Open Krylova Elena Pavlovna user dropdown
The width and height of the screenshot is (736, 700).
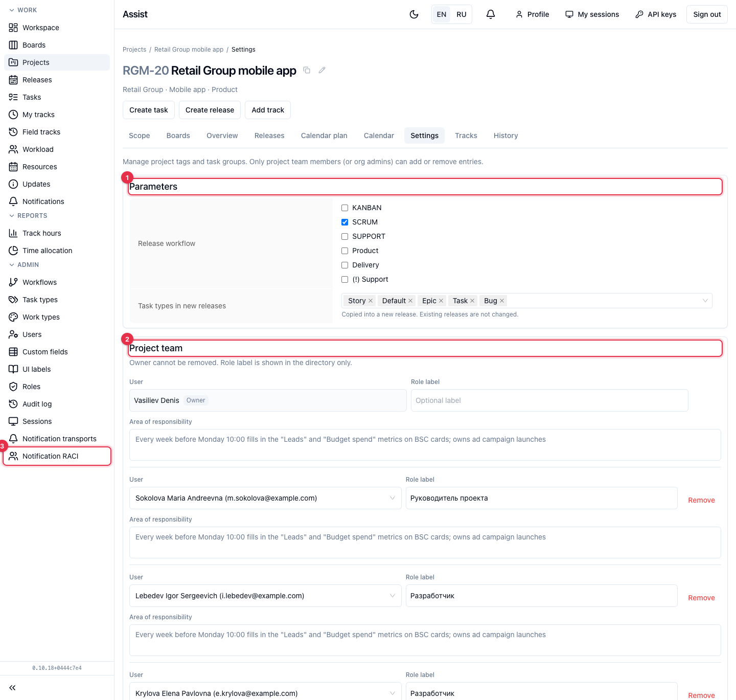pyautogui.click(x=265, y=691)
